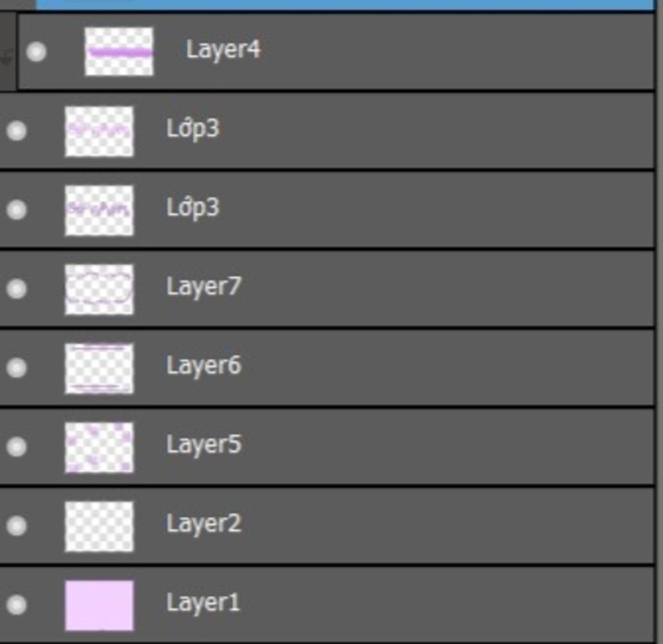Select the Layer1 layer name

[203, 603]
